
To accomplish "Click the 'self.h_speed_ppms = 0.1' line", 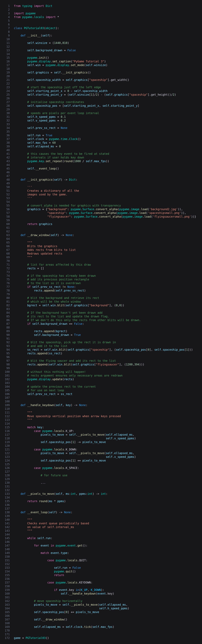I will (47, 117).
